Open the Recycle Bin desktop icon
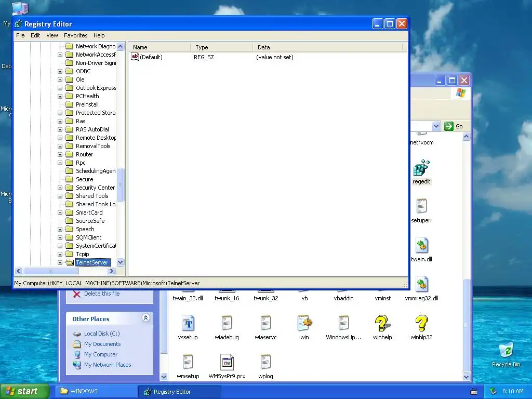 click(x=506, y=351)
